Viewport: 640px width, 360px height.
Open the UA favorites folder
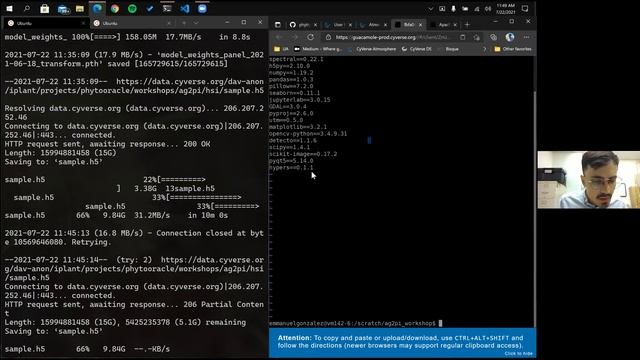click(281, 49)
